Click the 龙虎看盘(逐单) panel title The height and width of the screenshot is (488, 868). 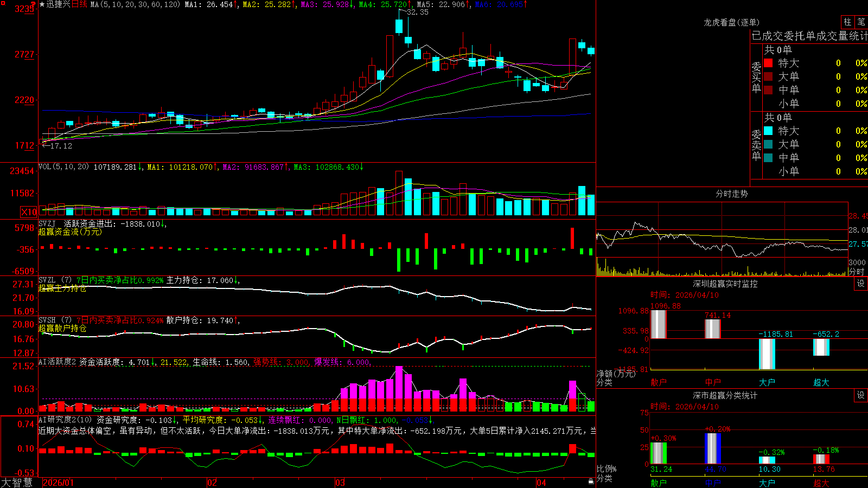[x=731, y=22]
